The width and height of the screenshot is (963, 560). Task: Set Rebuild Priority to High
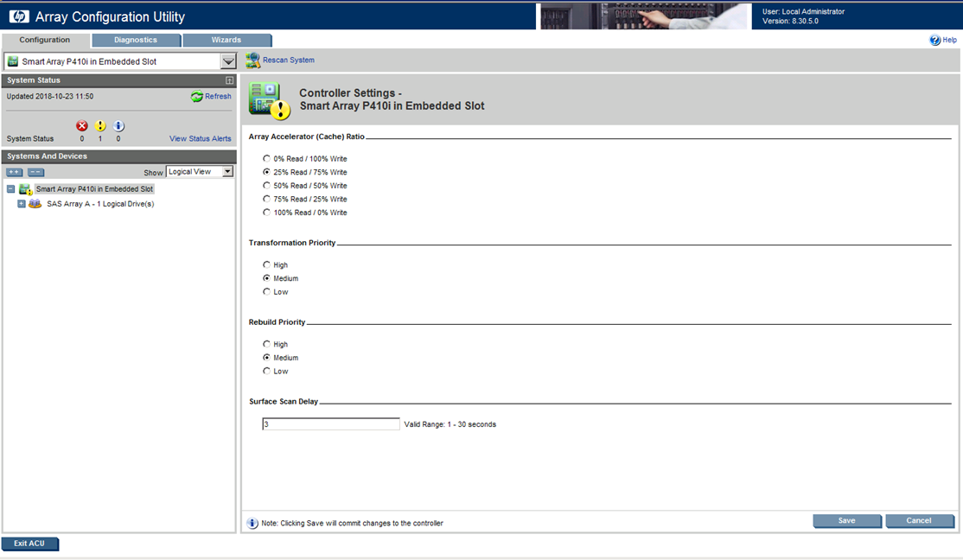coord(266,344)
